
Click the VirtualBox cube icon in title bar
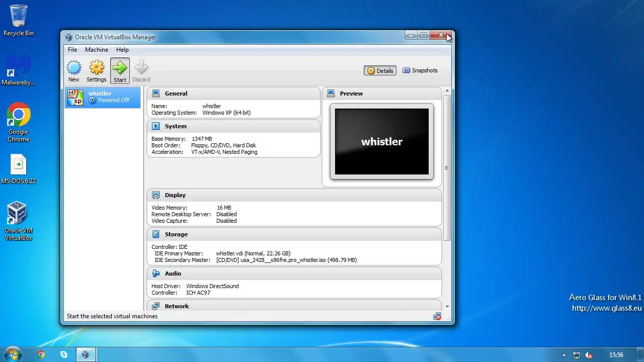click(x=69, y=37)
